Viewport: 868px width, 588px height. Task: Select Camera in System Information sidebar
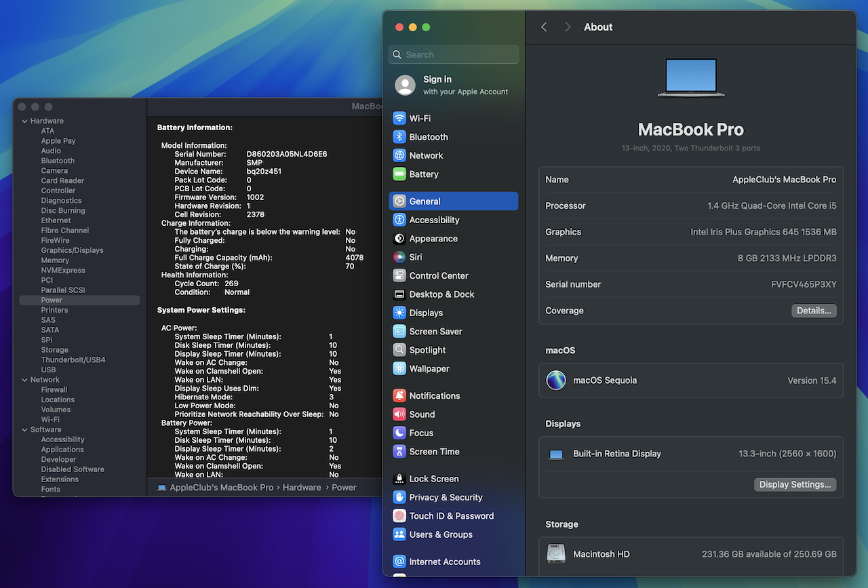(x=54, y=171)
